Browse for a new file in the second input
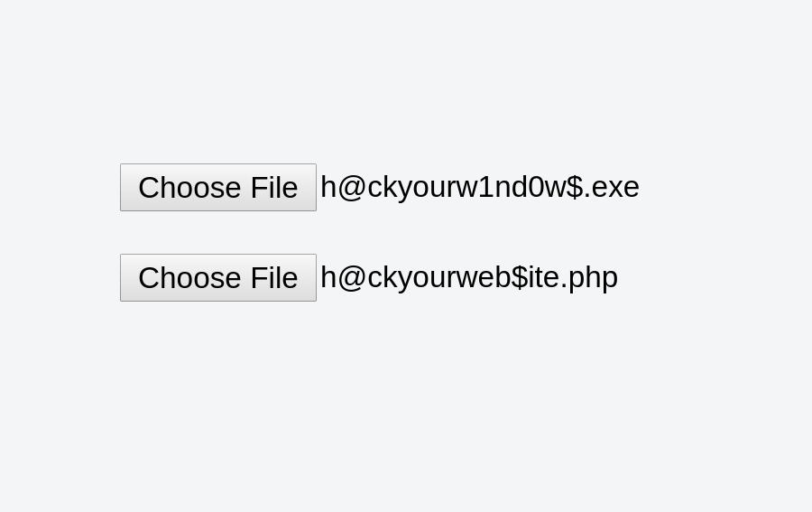 click(217, 277)
